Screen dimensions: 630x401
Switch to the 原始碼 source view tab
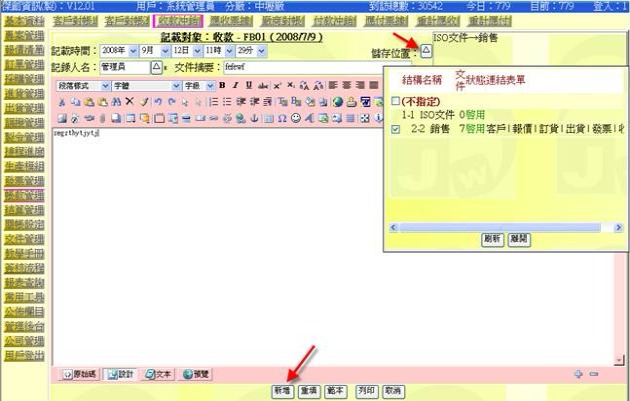pos(81,374)
